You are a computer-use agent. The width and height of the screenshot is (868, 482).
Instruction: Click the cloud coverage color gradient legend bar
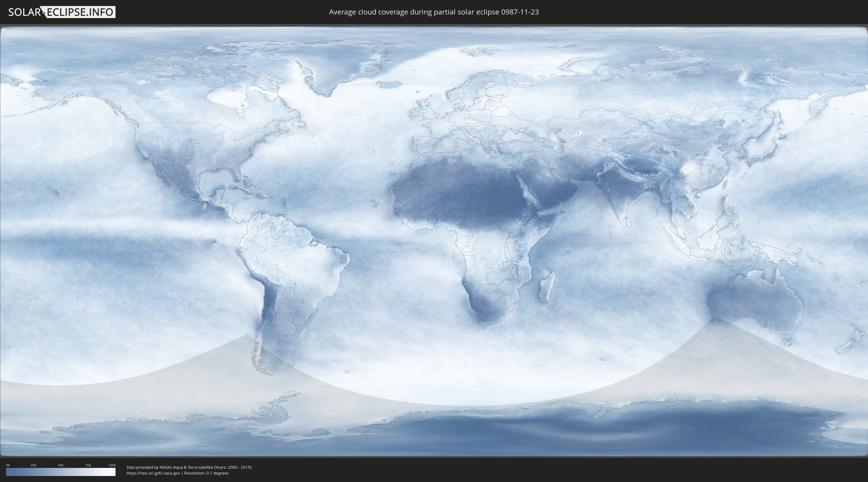[61, 472]
